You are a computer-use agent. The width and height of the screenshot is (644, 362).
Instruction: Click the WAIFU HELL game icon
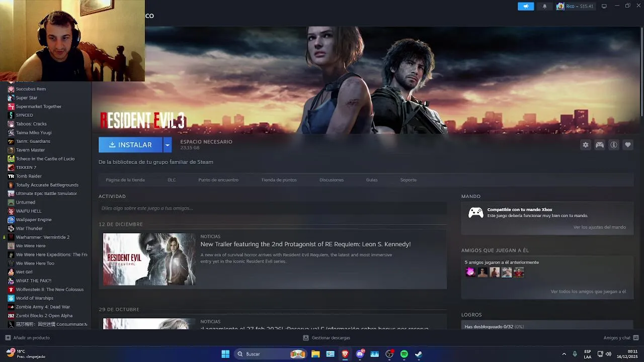pos(11,211)
